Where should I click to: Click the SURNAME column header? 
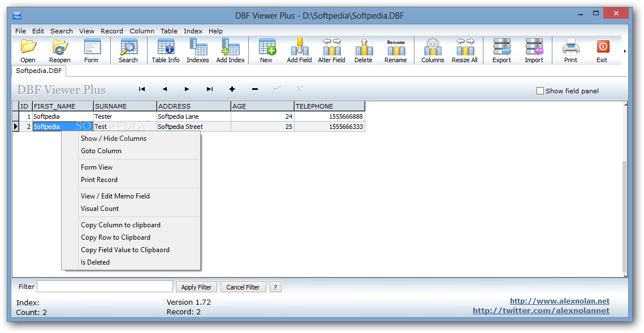click(x=126, y=106)
